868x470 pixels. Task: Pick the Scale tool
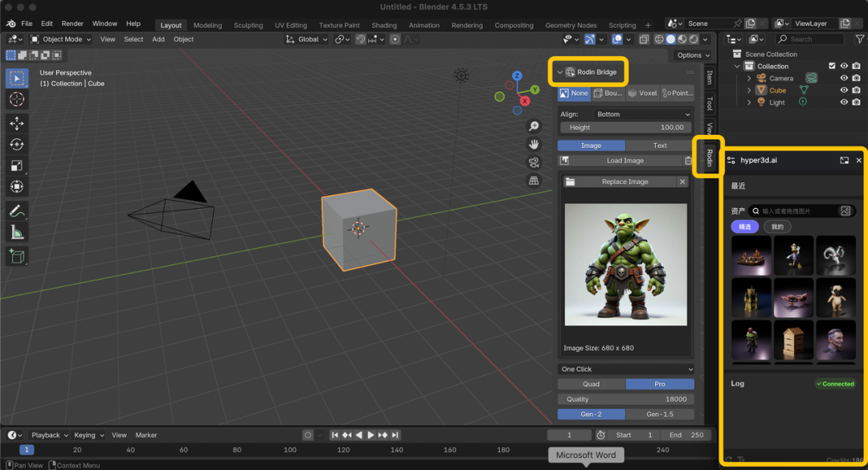17,166
